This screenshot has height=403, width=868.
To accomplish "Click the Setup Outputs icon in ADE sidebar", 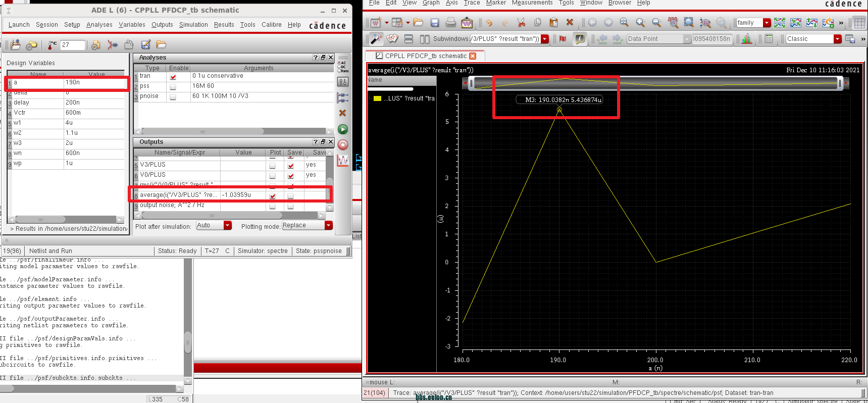I will pos(343,97).
